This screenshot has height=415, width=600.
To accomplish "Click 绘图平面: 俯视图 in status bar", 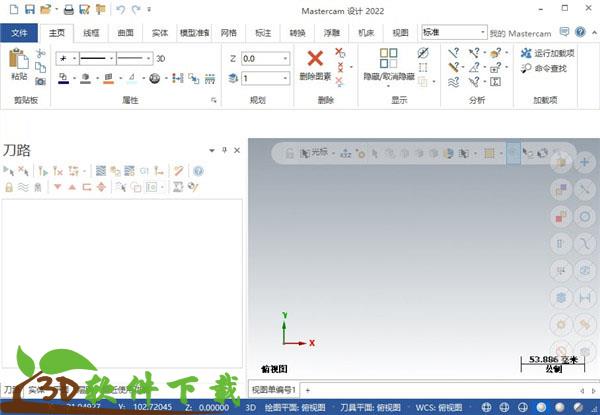I will (295, 407).
